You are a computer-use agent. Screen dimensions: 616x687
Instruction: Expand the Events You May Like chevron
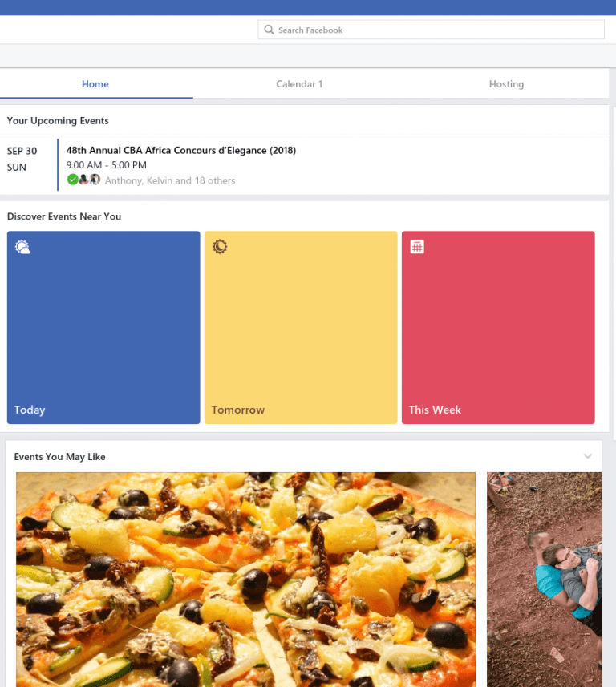click(587, 456)
